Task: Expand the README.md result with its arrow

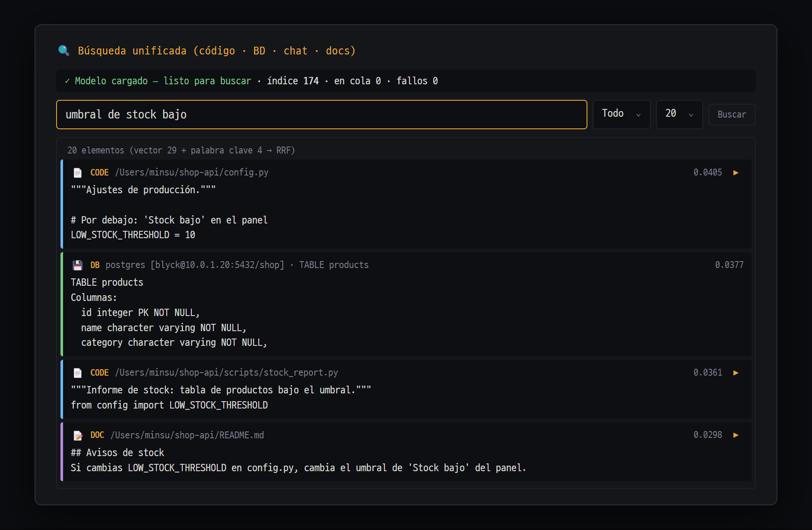Action: tap(736, 435)
